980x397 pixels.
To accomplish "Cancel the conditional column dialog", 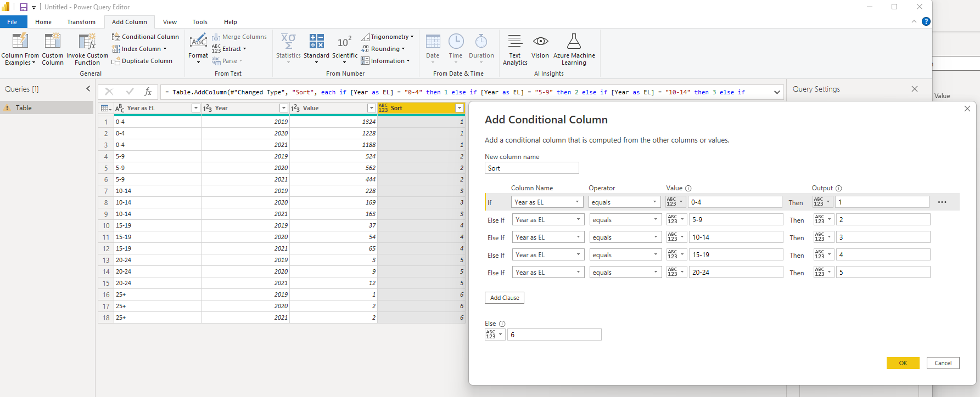I will (943, 363).
